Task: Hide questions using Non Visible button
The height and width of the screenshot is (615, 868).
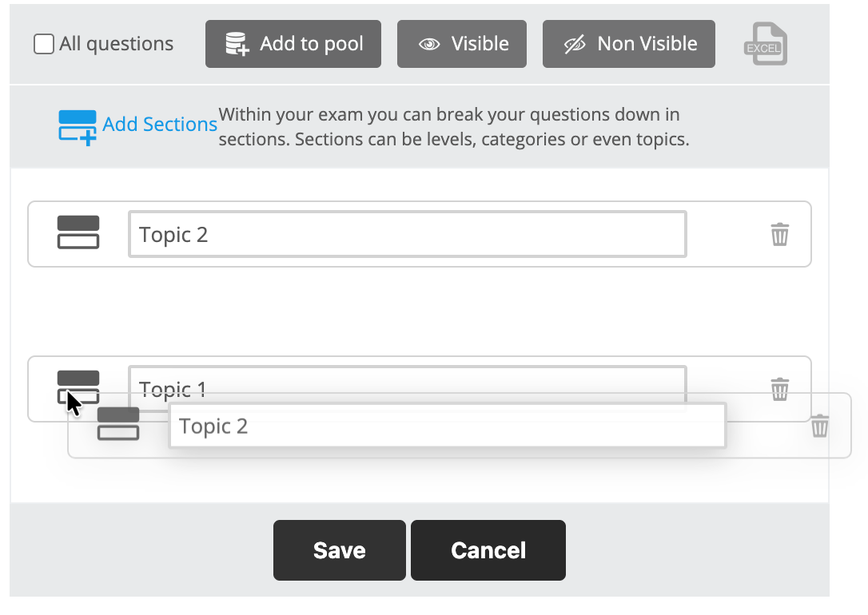Action: click(x=628, y=44)
